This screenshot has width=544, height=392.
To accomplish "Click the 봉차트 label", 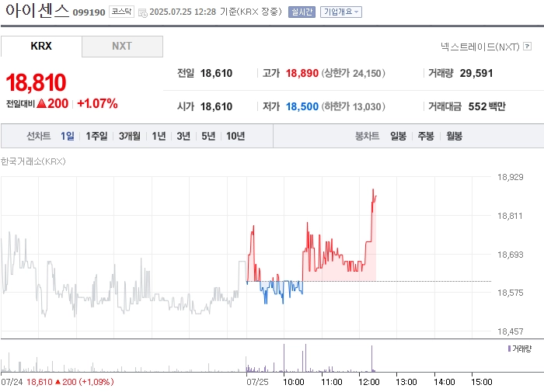I will [367, 136].
